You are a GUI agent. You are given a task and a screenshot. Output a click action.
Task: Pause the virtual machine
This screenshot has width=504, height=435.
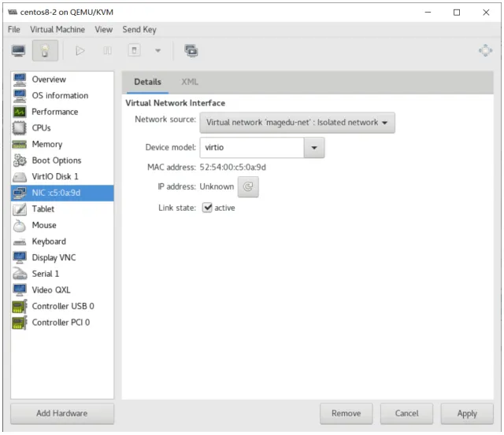click(x=107, y=50)
